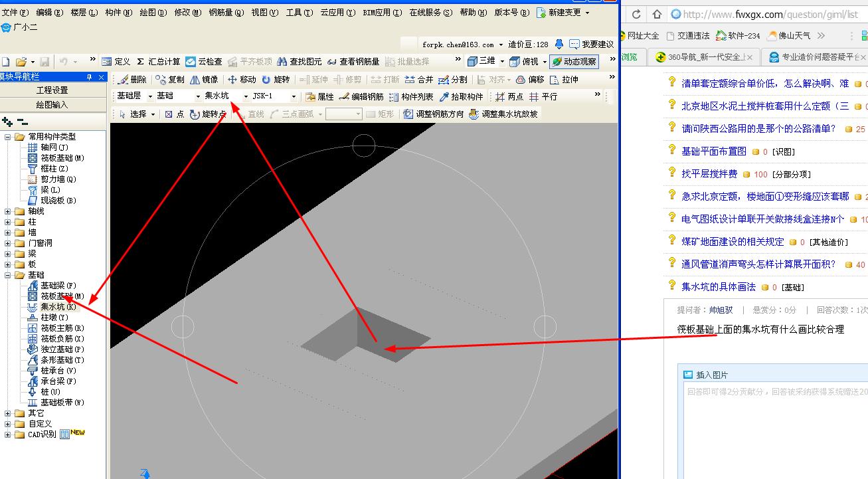Run 云检查 cloud check
The height and width of the screenshot is (479, 868).
pyautogui.click(x=204, y=61)
